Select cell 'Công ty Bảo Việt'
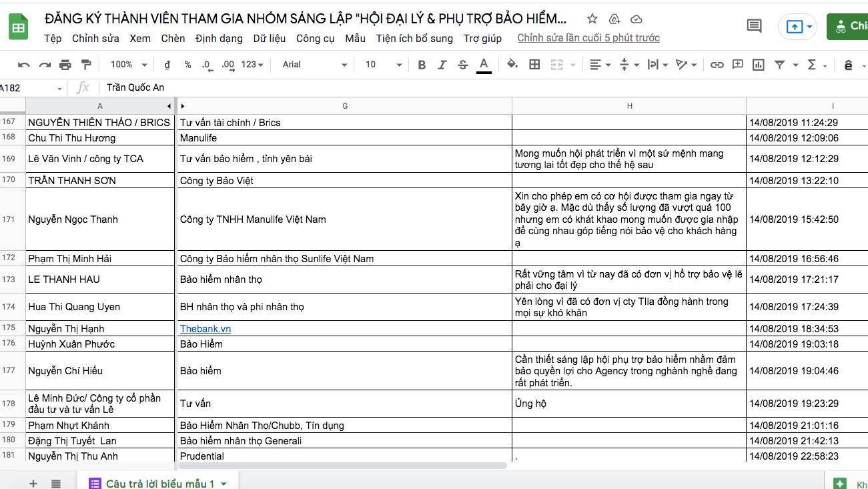 point(344,181)
